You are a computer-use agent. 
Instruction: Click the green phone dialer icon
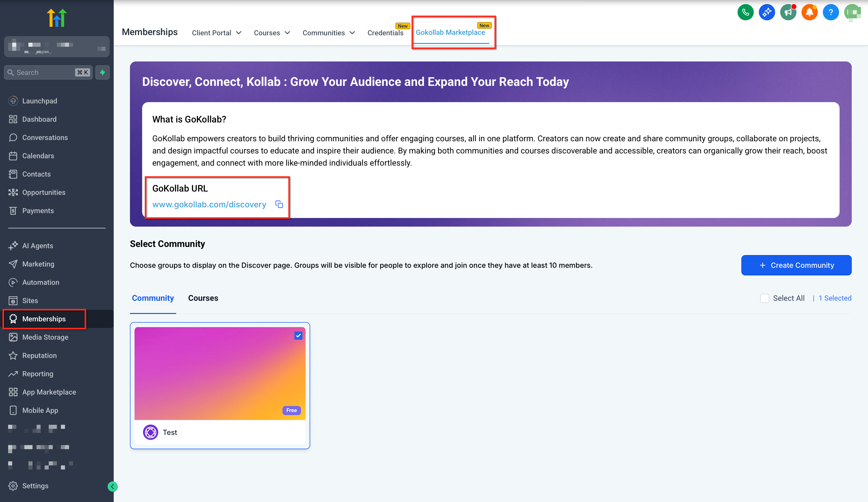click(x=745, y=13)
